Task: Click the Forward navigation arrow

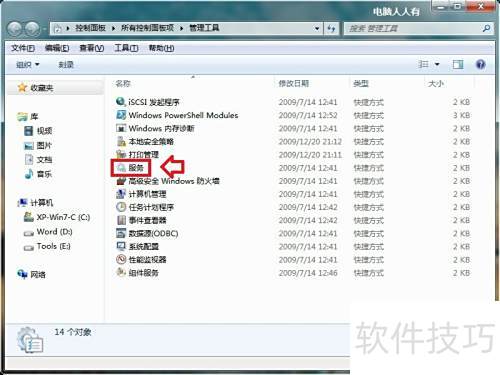Action: click(32, 29)
